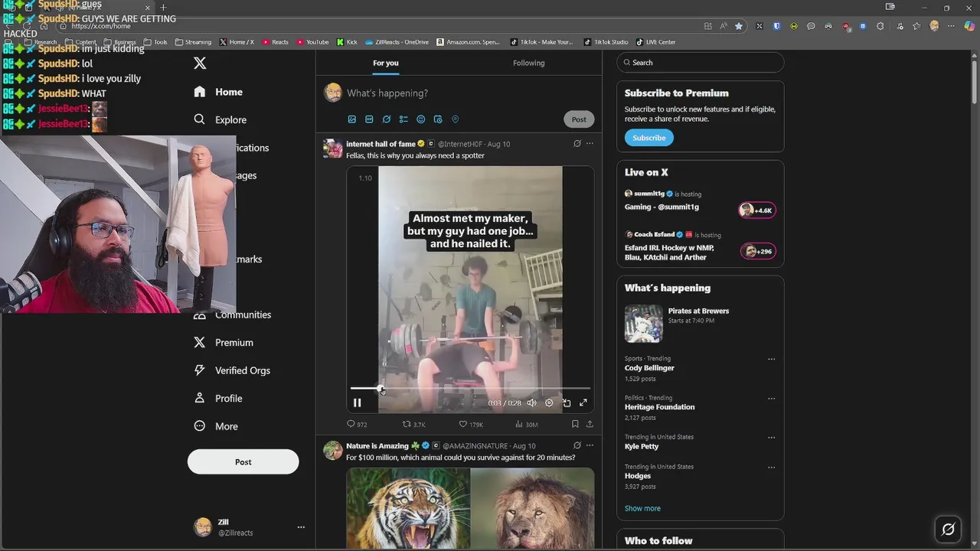Viewport: 980px width, 551px height.
Task: Click Grok icon on Nature is Amazing post
Action: click(x=577, y=445)
